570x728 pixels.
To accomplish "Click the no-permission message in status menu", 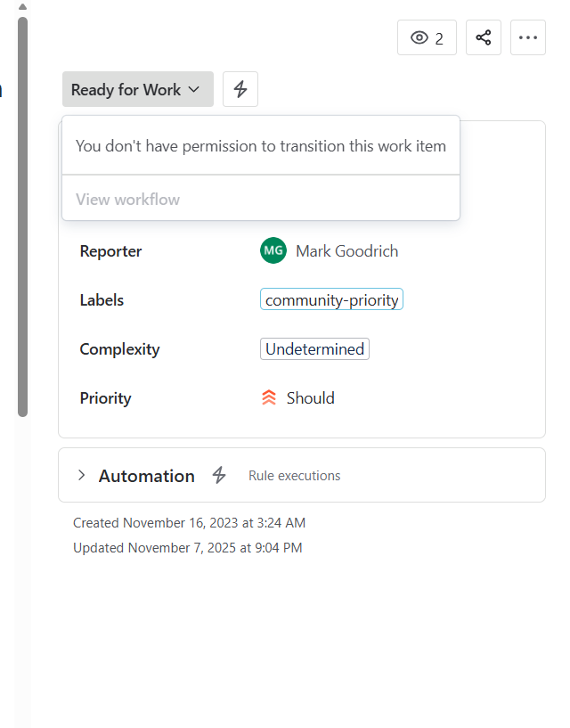I will click(261, 145).
